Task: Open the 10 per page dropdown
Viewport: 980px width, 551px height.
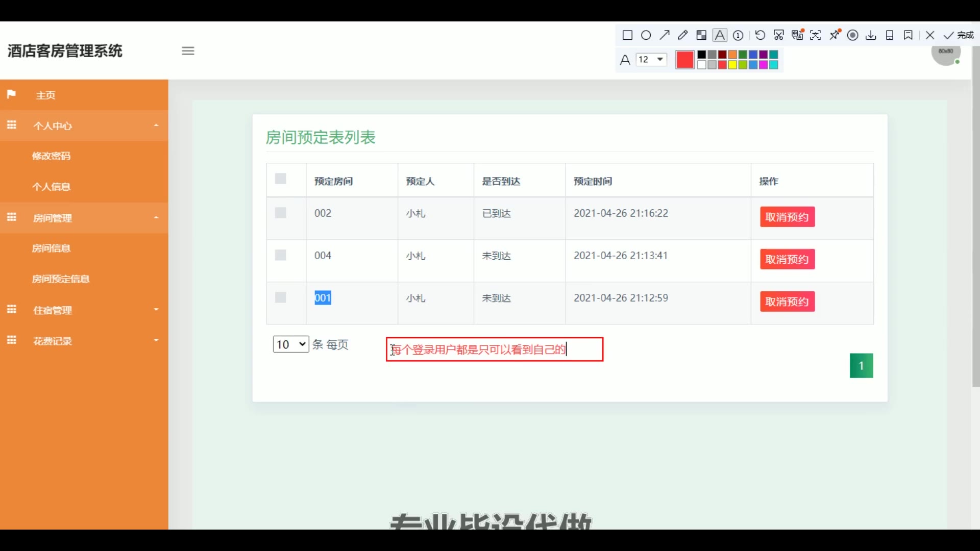Action: pos(290,344)
